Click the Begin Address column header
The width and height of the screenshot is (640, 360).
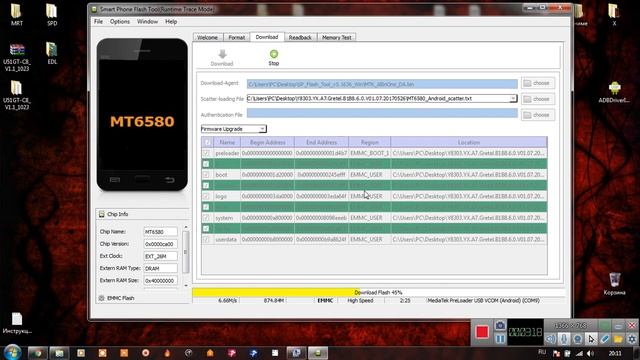pyautogui.click(x=267, y=142)
